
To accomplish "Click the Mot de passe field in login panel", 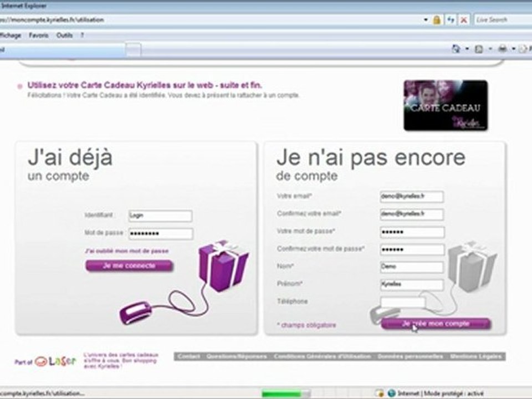I will point(161,233).
